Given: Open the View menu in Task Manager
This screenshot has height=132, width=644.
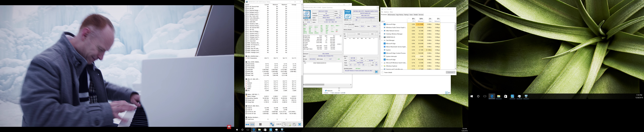Looking at the screenshot, I should (391, 12).
